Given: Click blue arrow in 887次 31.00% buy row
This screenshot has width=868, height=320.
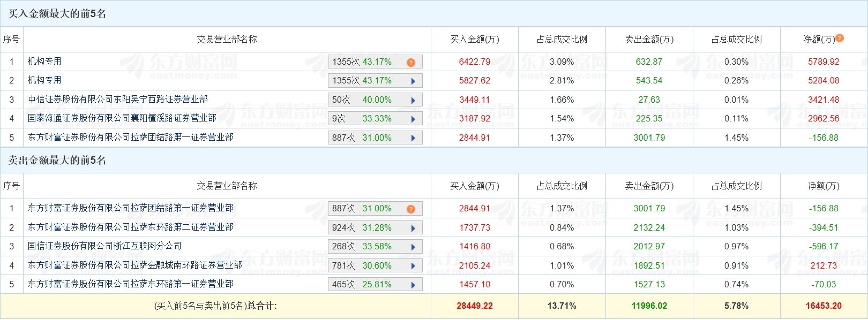Looking at the screenshot, I should [x=413, y=138].
